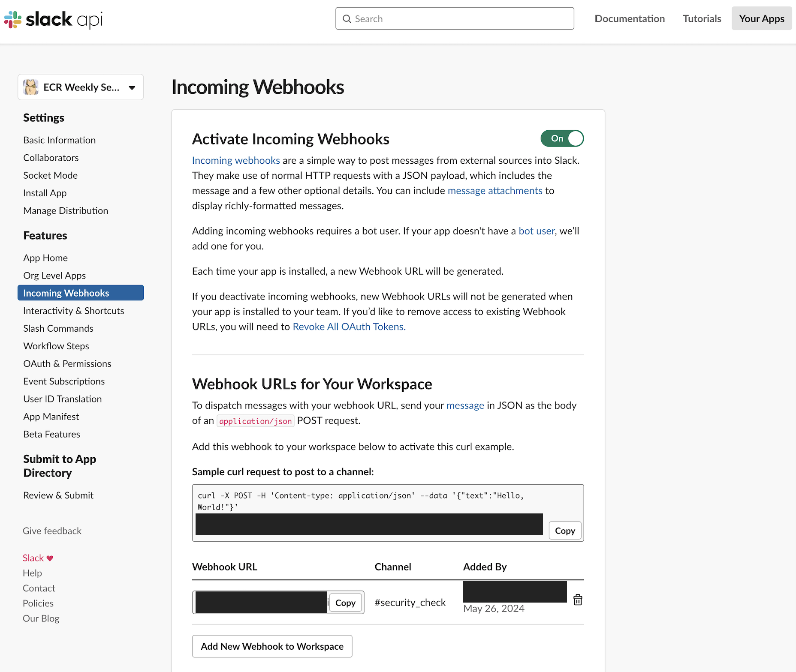This screenshot has height=672, width=796.
Task: Click the Channel column header
Action: pos(393,567)
